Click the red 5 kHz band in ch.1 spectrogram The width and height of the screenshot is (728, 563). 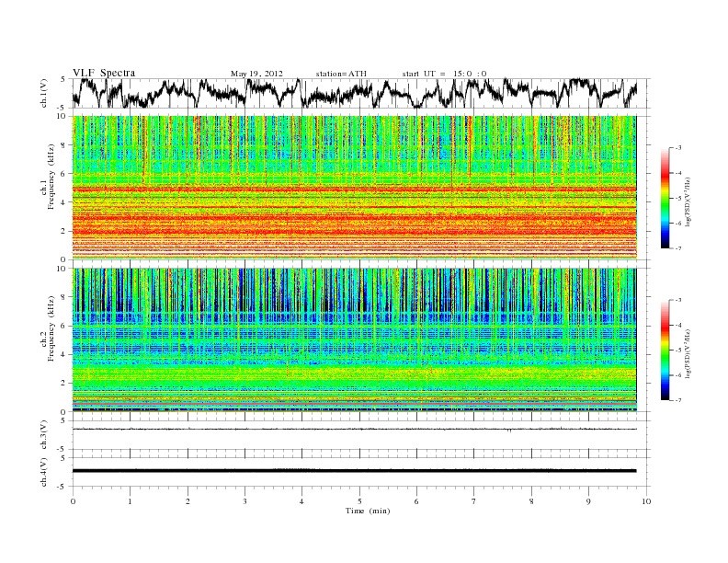tap(354, 190)
